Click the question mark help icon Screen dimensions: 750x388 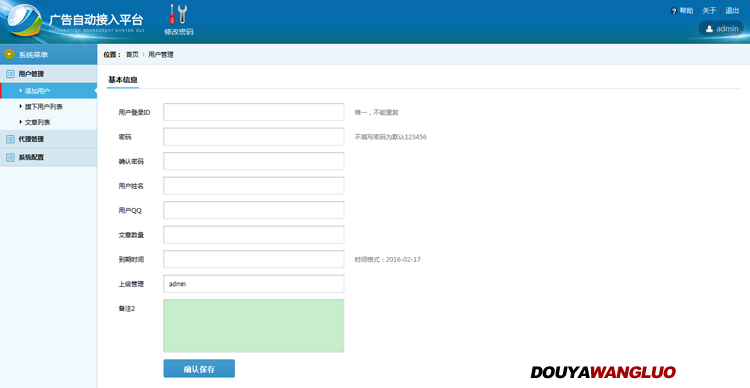point(673,11)
